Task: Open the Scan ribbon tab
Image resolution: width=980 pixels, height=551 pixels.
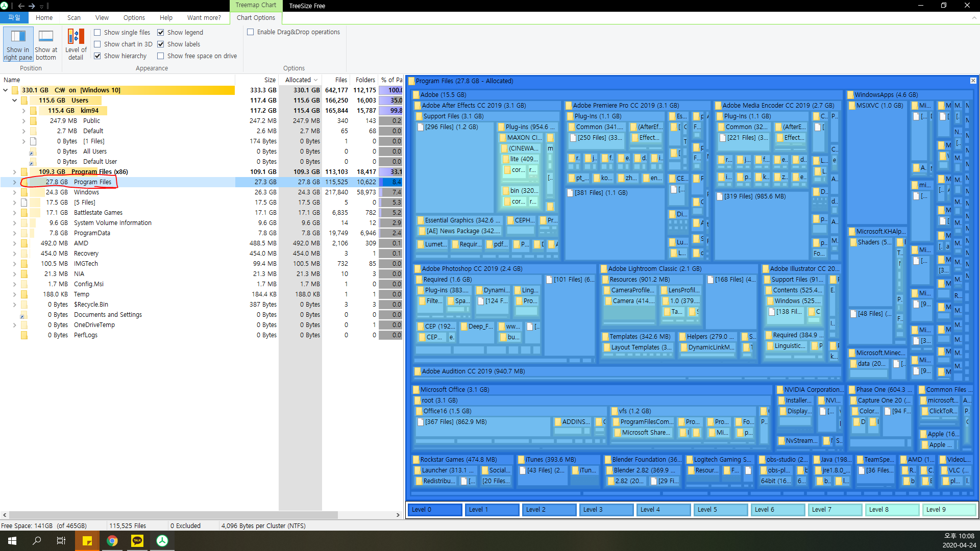Action: click(x=73, y=17)
